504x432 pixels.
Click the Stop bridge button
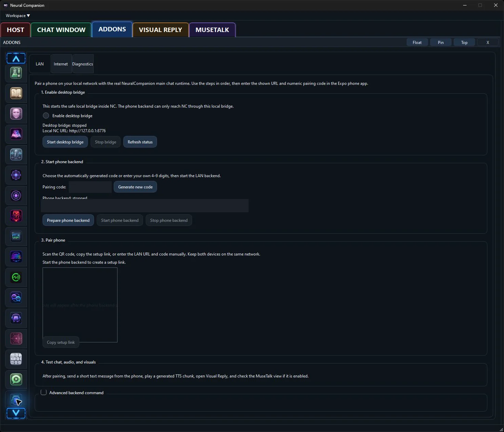106,142
